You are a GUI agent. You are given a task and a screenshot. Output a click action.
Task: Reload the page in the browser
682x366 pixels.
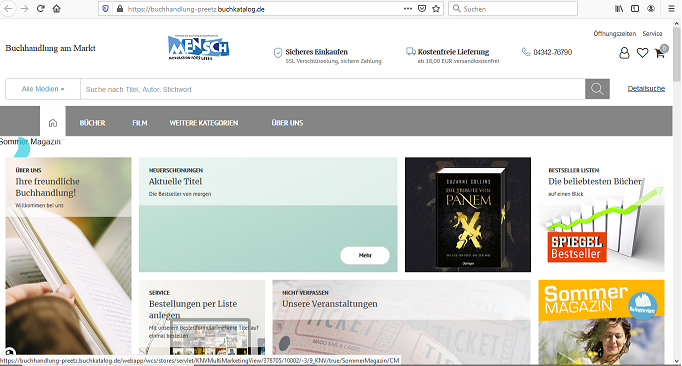click(x=40, y=9)
